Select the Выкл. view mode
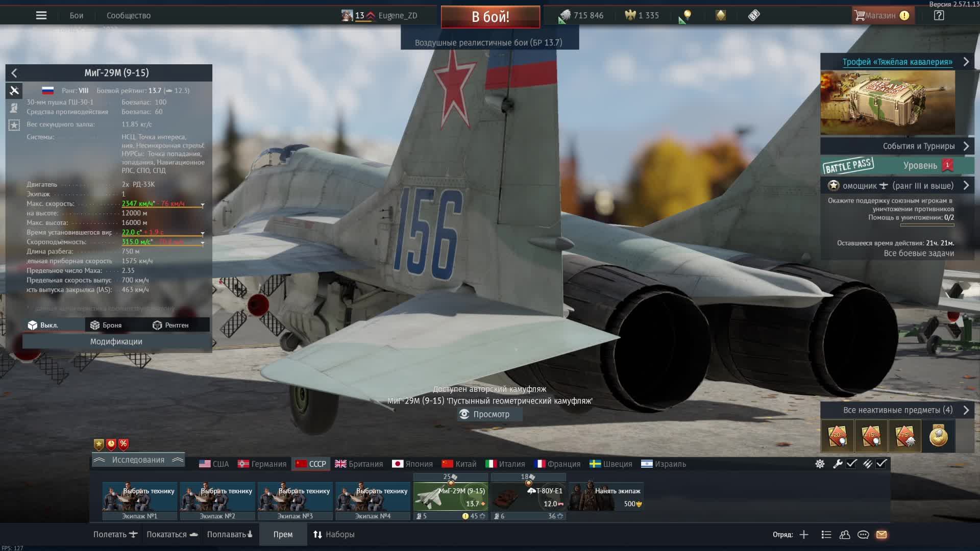The image size is (980, 551). [53, 325]
